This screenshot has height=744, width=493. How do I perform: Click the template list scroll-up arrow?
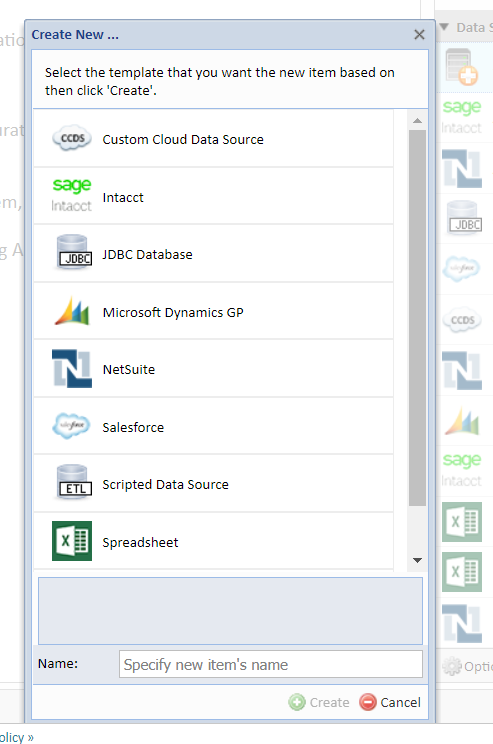417,121
